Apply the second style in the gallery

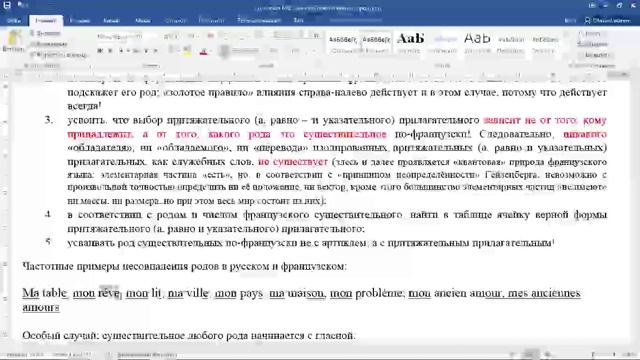[376, 43]
